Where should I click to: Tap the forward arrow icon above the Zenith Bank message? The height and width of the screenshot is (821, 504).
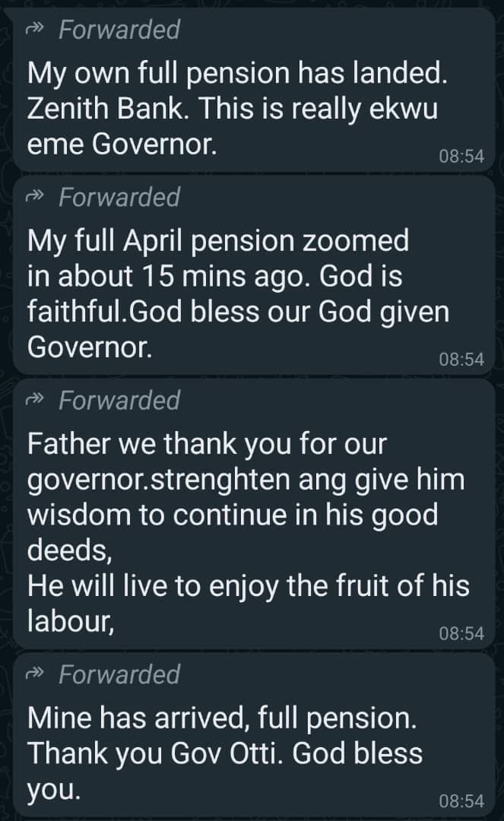[36, 30]
